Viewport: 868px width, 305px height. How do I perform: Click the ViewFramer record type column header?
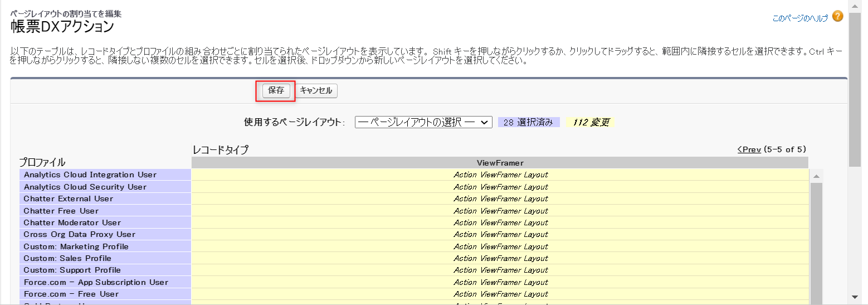click(x=500, y=163)
